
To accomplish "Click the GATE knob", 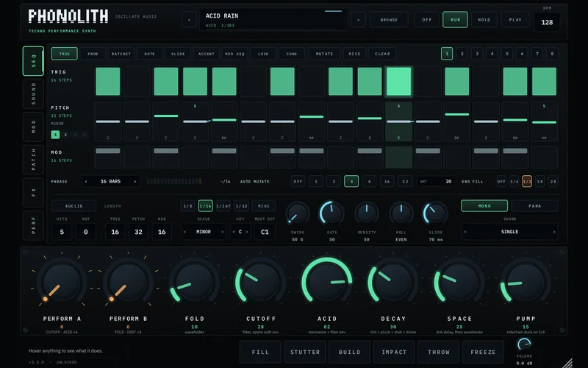I will point(332,213).
